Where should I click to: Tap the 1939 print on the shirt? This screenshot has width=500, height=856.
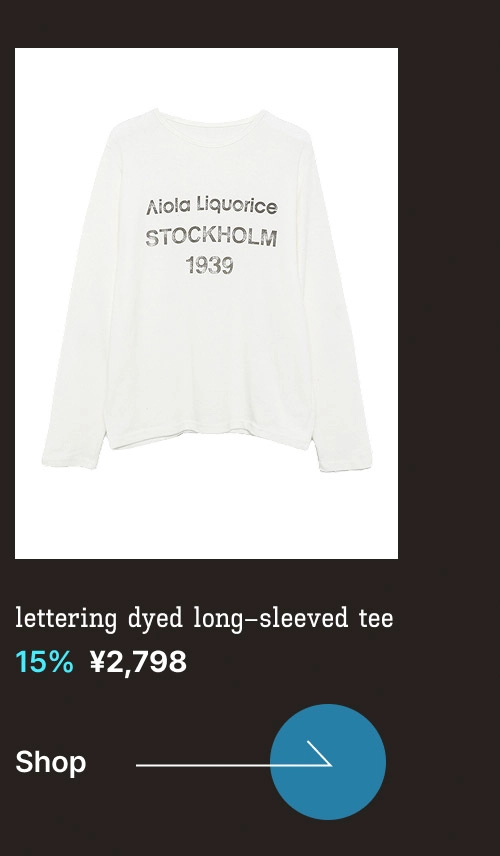click(x=210, y=265)
